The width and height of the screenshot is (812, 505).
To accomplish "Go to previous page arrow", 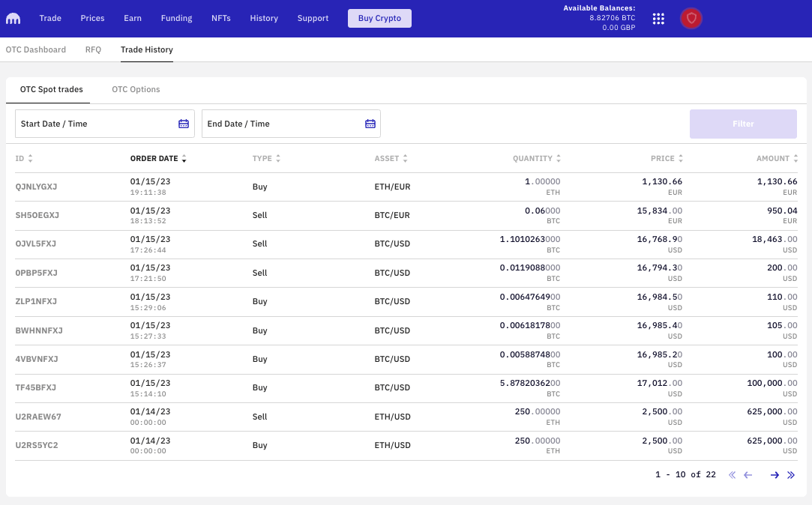I will click(748, 475).
